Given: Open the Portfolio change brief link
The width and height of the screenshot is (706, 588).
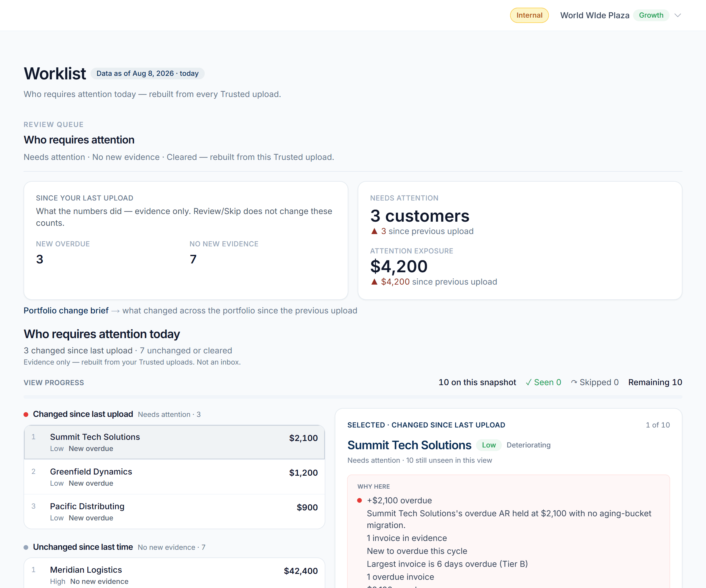Looking at the screenshot, I should 66,310.
